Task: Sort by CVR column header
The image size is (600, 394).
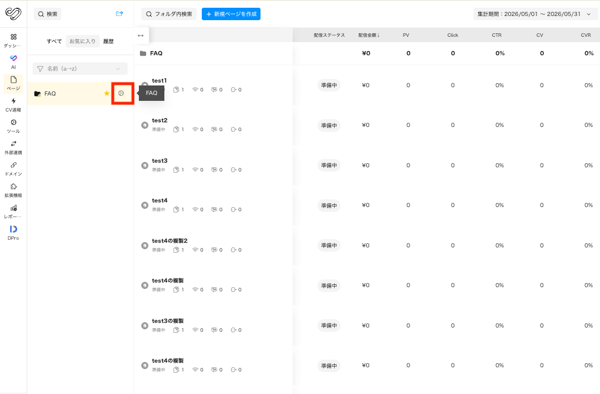Action: click(586, 35)
